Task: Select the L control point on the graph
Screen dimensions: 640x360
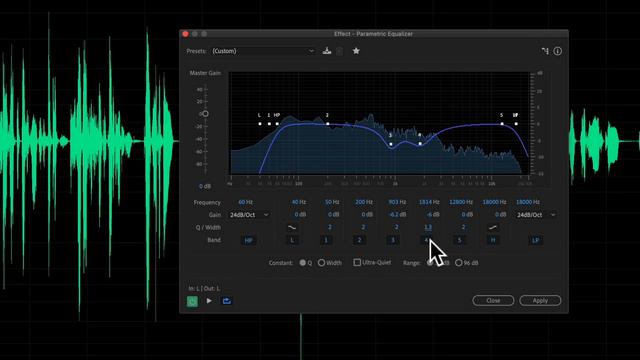Action: pos(260,124)
